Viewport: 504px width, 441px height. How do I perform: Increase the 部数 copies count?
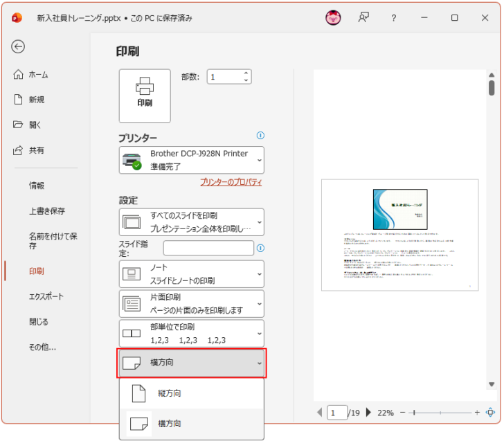tap(246, 73)
